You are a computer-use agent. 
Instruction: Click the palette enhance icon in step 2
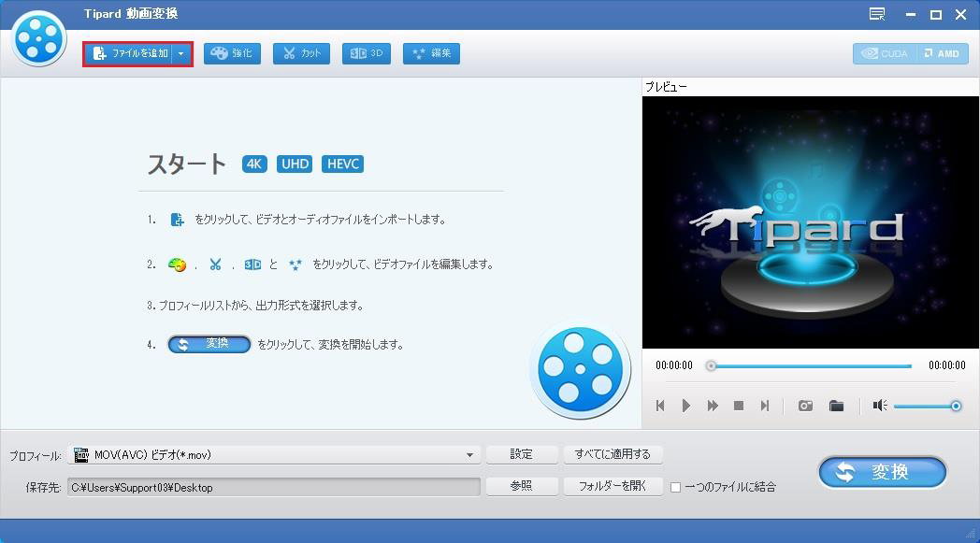[178, 264]
